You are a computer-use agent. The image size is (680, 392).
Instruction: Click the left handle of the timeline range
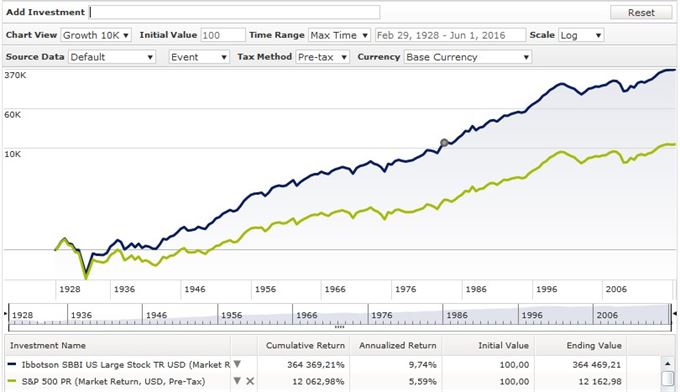pos(6,314)
